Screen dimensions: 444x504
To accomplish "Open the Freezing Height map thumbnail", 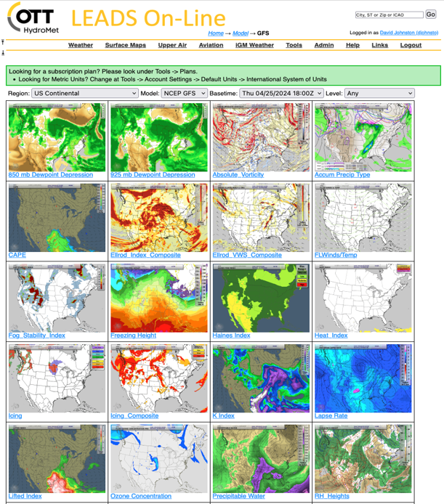I will point(158,298).
